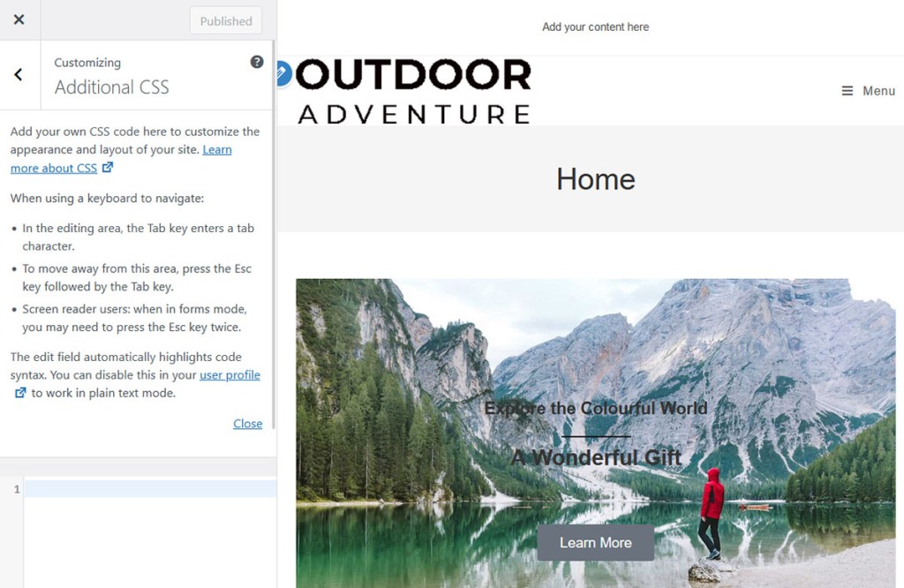This screenshot has width=904, height=588.
Task: Click the blue pencil edit shortcut icon
Action: [x=282, y=74]
